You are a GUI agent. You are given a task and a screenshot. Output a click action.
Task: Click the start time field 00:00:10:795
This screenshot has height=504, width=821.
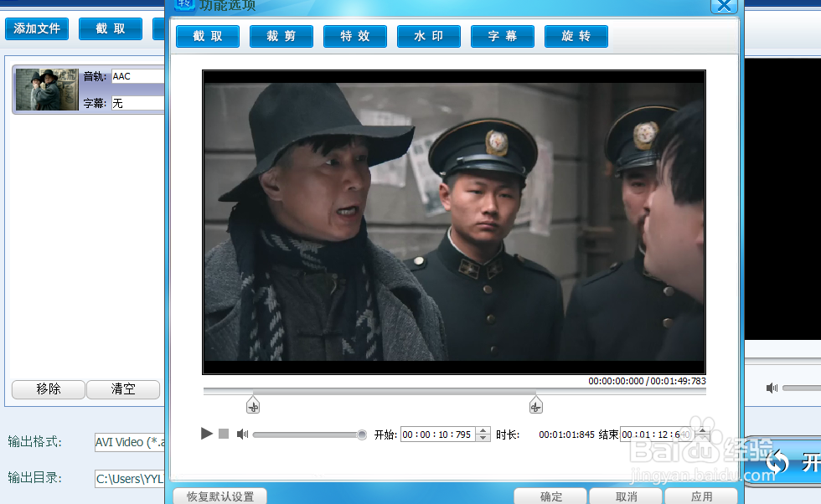click(x=439, y=435)
